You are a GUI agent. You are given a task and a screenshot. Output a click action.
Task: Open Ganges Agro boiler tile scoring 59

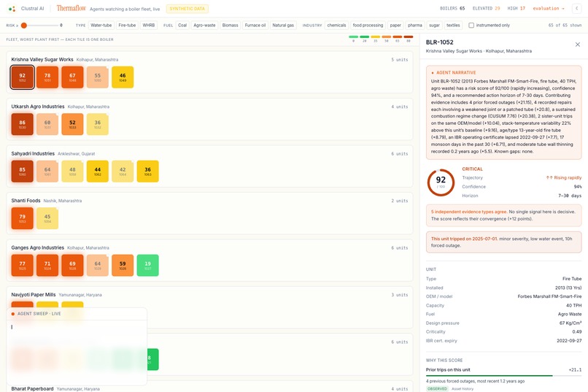(123, 265)
